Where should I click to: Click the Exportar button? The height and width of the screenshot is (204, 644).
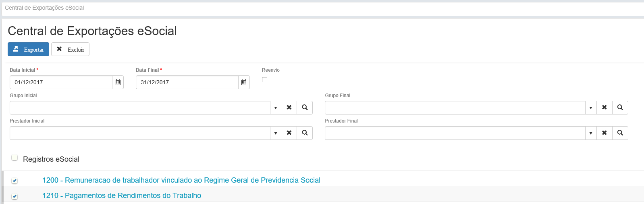tap(28, 49)
